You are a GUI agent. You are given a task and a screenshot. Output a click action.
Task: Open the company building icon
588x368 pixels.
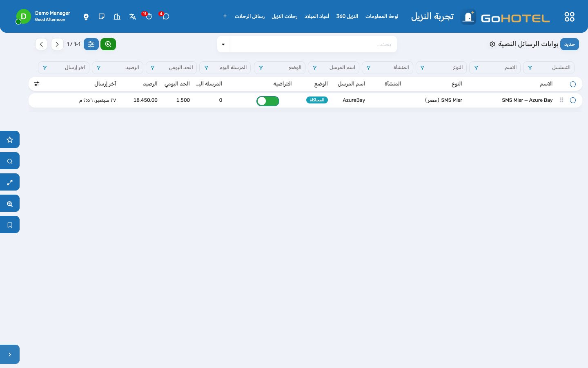pyautogui.click(x=117, y=16)
